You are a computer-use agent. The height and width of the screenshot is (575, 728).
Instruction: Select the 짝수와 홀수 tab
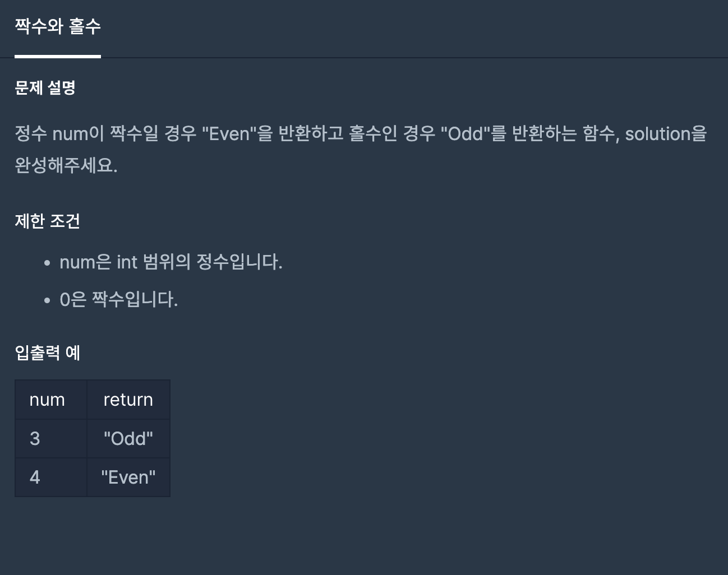58,26
